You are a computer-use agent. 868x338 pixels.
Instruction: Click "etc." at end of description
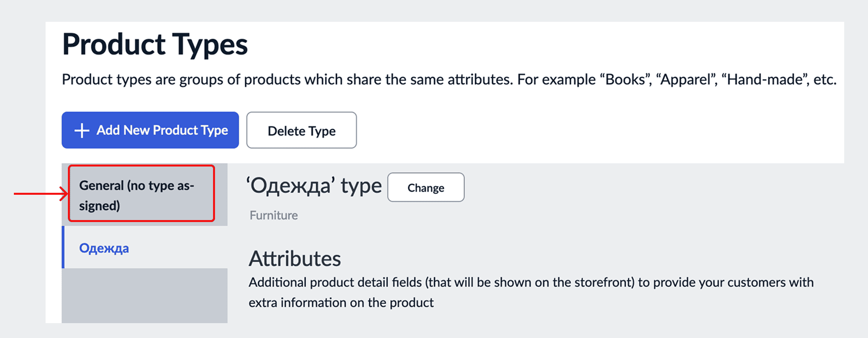824,80
